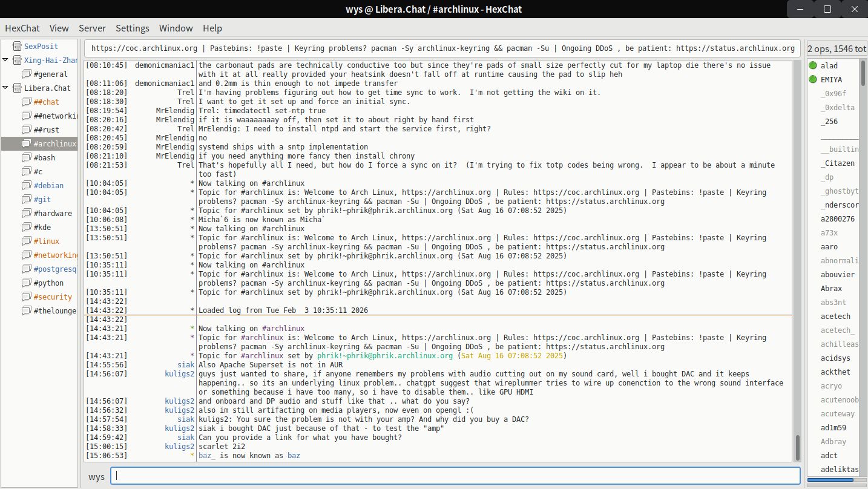Screen dimensions: 868x489
Task: Select the #postgresql channel icon
Action: (x=26, y=269)
